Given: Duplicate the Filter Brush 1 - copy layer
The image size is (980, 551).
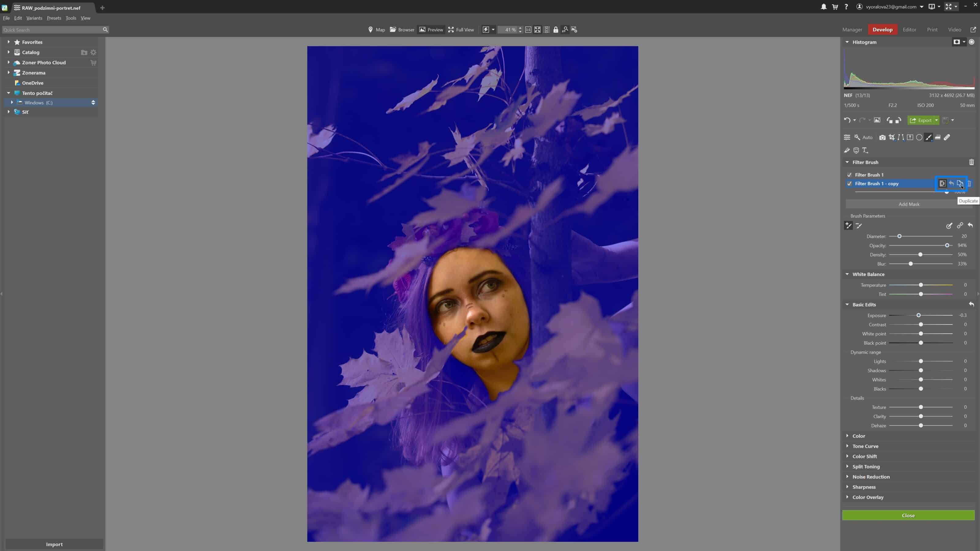Looking at the screenshot, I should [960, 184].
